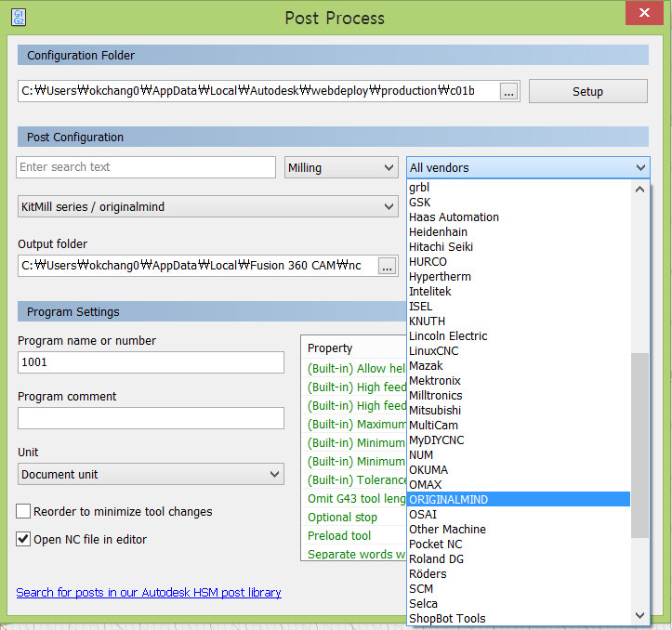Image resolution: width=672 pixels, height=630 pixels.
Task: Select (Built-in) Tolerance property row
Action: coord(354,480)
